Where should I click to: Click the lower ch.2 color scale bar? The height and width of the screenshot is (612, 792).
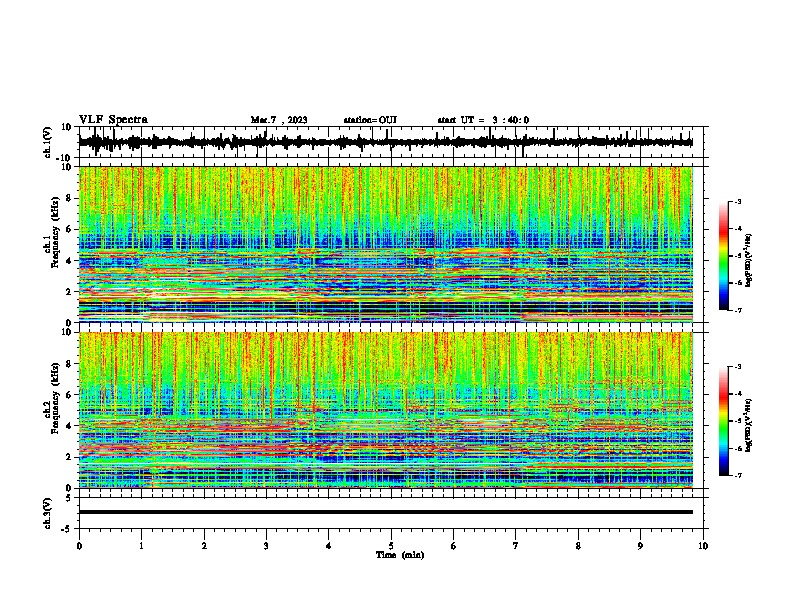pos(724,421)
